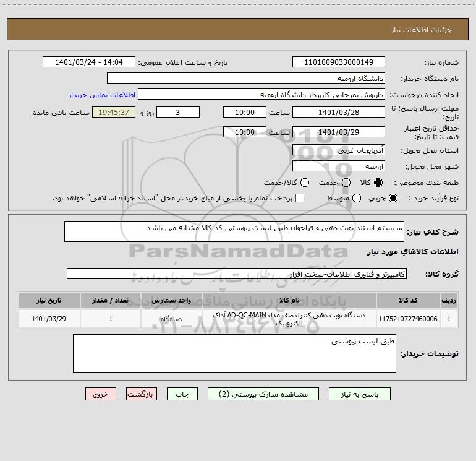The image size is (476, 461).
Task: Click the province field آذربایجان غربی
Action: [x=339, y=150]
